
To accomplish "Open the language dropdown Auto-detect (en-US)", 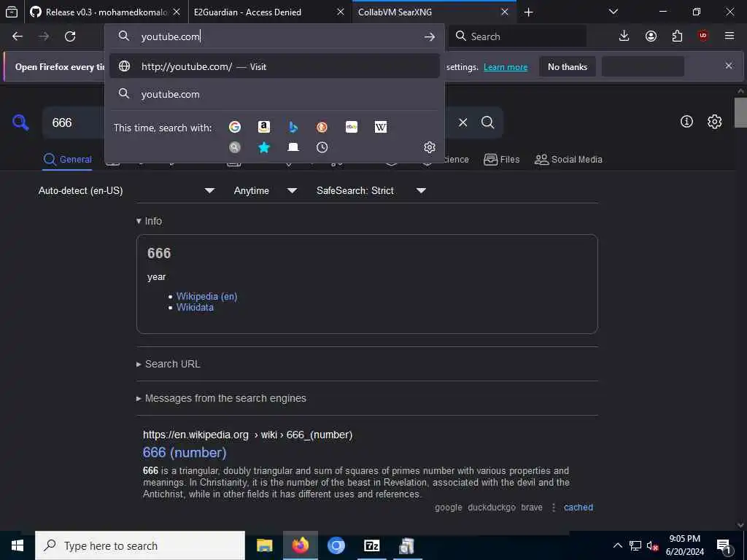I will [x=127, y=190].
